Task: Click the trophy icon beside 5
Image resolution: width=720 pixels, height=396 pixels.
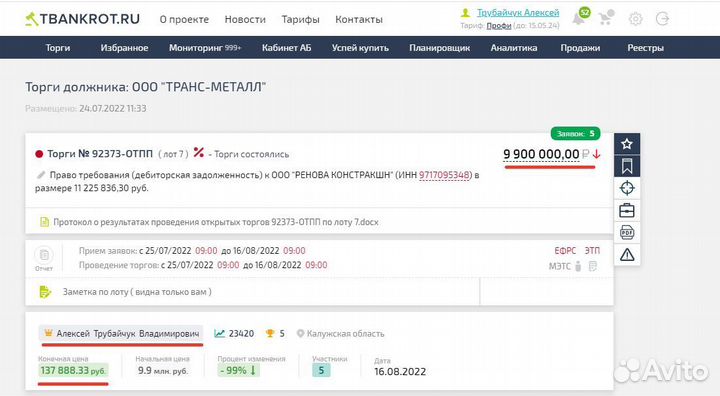Action: coord(270,334)
